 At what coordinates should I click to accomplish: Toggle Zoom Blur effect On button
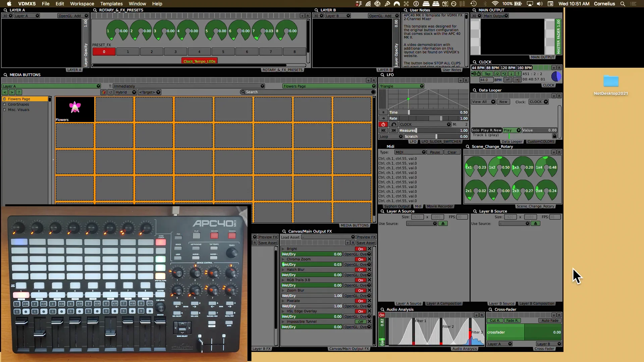361,291
